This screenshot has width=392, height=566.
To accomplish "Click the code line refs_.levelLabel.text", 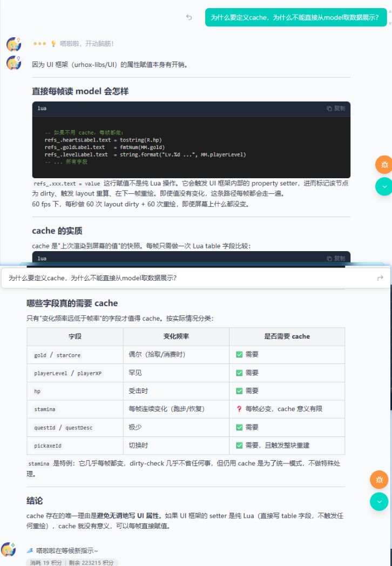I will pyautogui.click(x=145, y=154).
